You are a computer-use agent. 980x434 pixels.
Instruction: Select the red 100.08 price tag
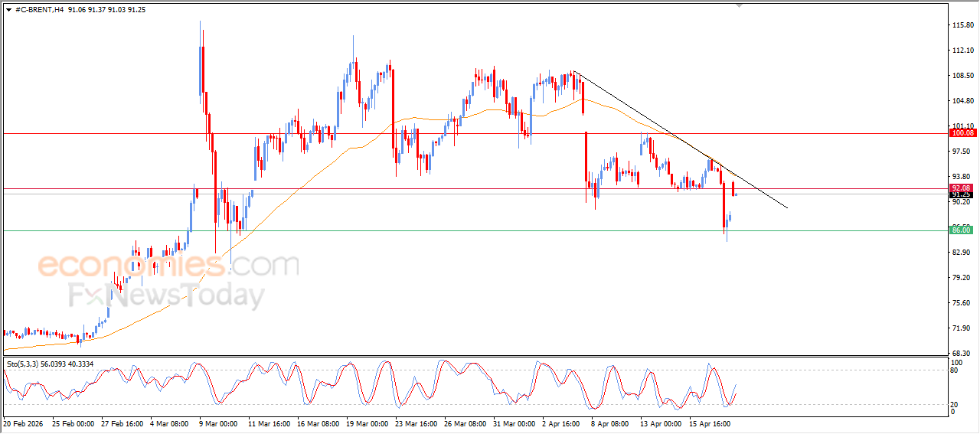tap(960, 133)
